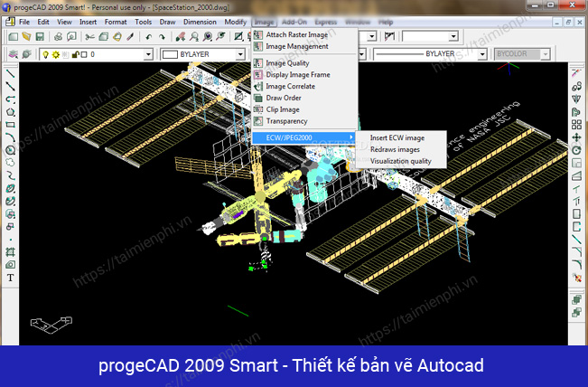Select the Hatch tool

[x=10, y=252]
